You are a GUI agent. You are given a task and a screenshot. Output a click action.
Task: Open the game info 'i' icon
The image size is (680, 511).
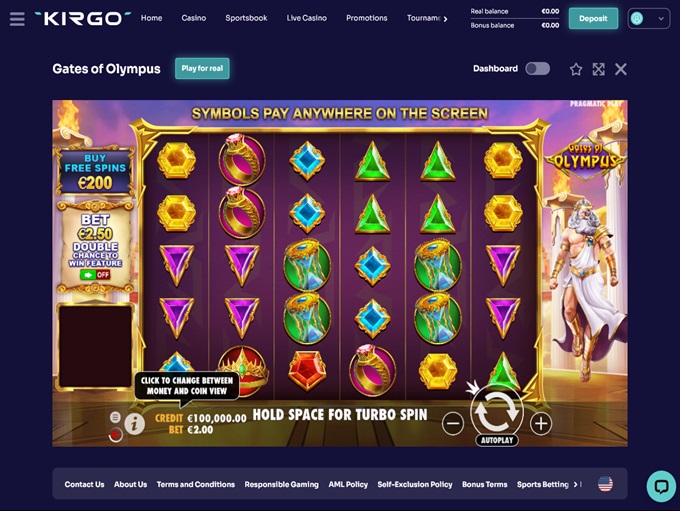(135, 423)
